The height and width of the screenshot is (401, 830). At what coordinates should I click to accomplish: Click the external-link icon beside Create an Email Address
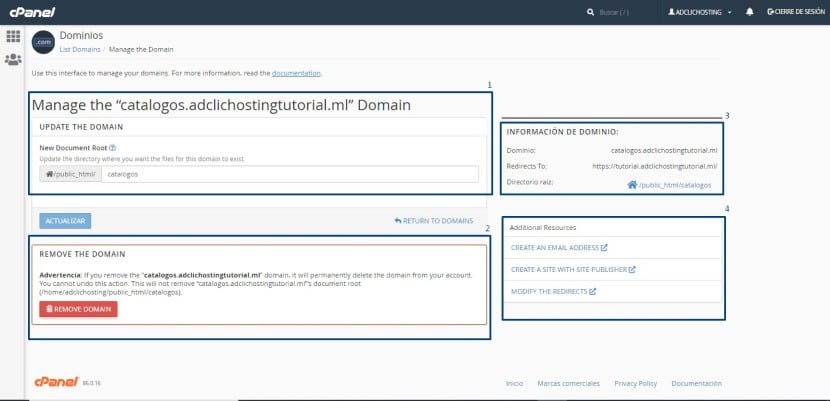(x=604, y=248)
